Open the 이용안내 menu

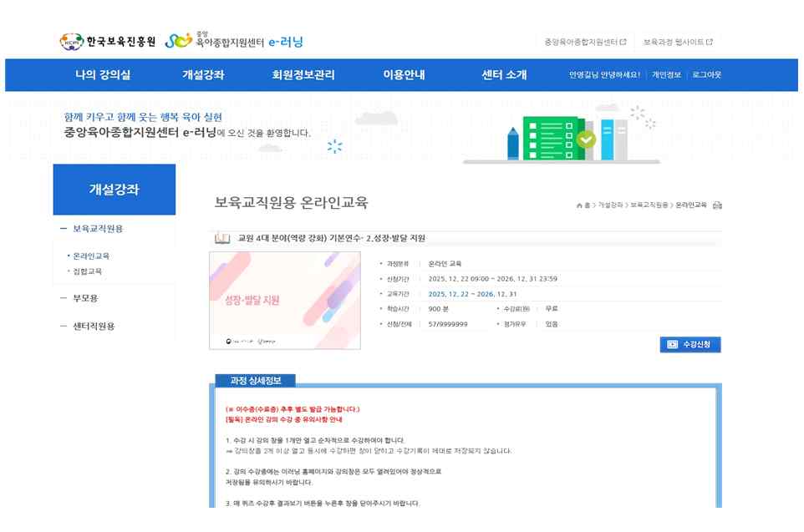[404, 75]
